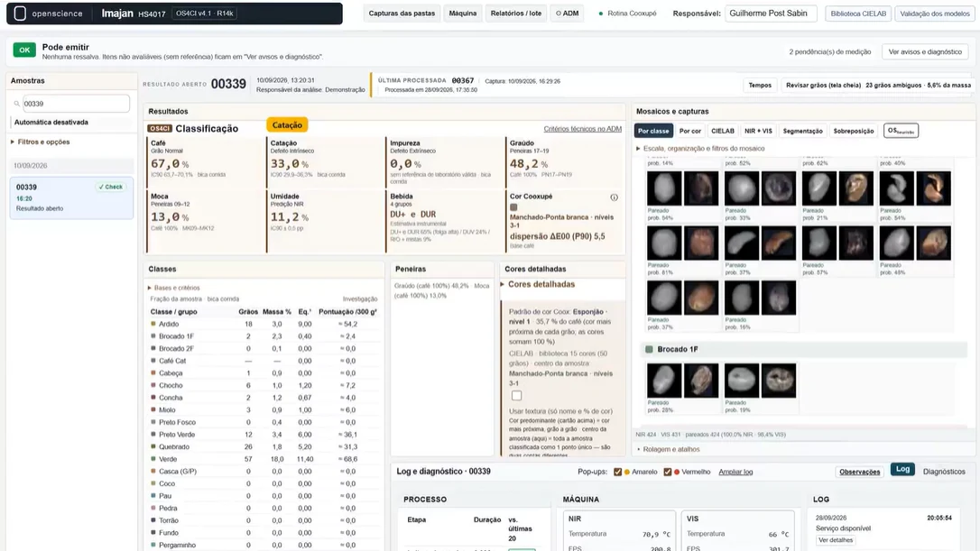Screen dimensions: 980x551
Task: Click the Preto Verde class row
Action: tap(263, 435)
